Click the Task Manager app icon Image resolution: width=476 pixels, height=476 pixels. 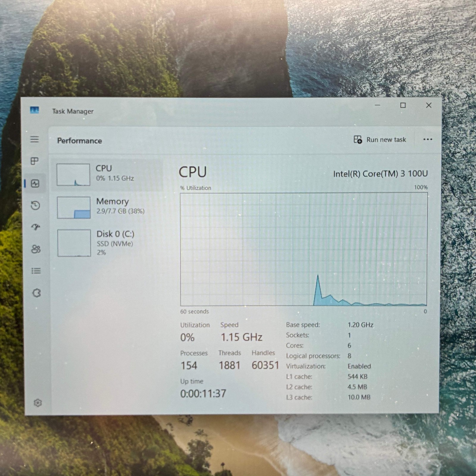35,110
